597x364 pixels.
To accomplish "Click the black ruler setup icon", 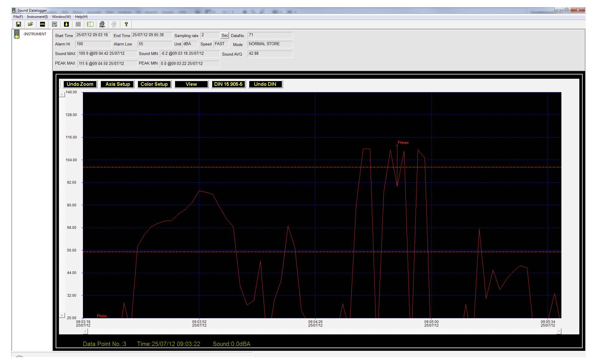I will point(42,24).
